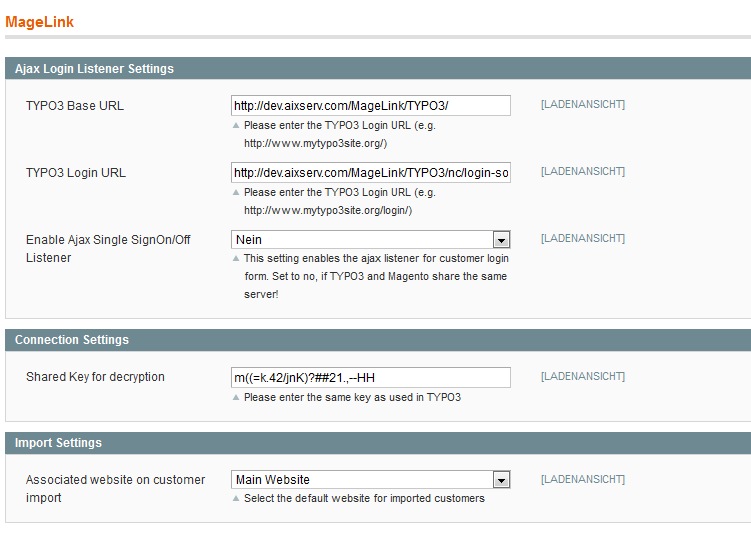Open the Enable Ajax Single SignOn/Off dropdown

point(501,240)
